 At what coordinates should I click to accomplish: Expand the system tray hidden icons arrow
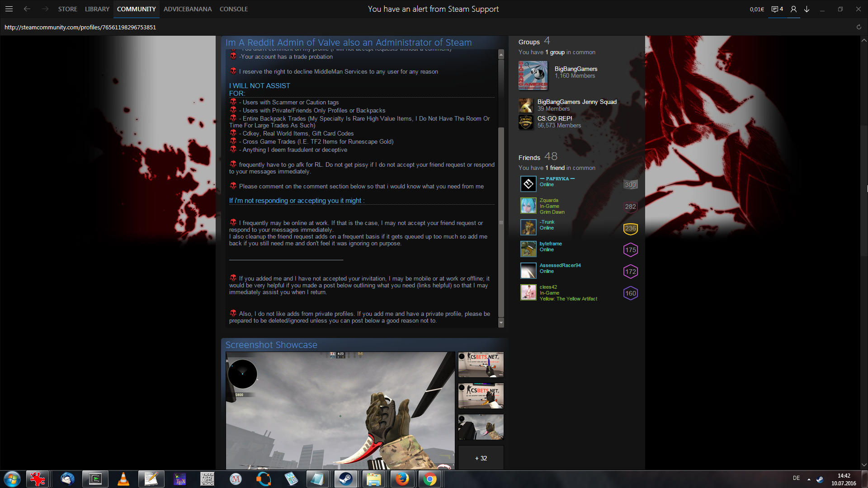(809, 479)
